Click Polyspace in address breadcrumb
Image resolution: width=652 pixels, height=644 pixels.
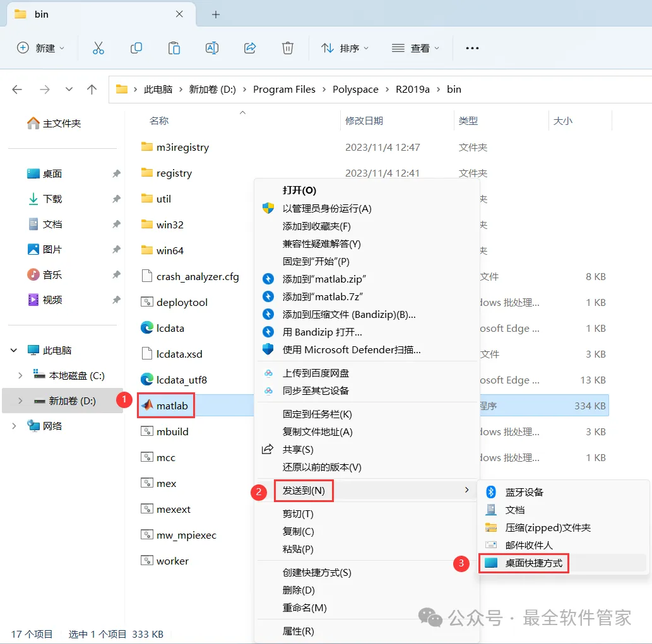point(355,90)
